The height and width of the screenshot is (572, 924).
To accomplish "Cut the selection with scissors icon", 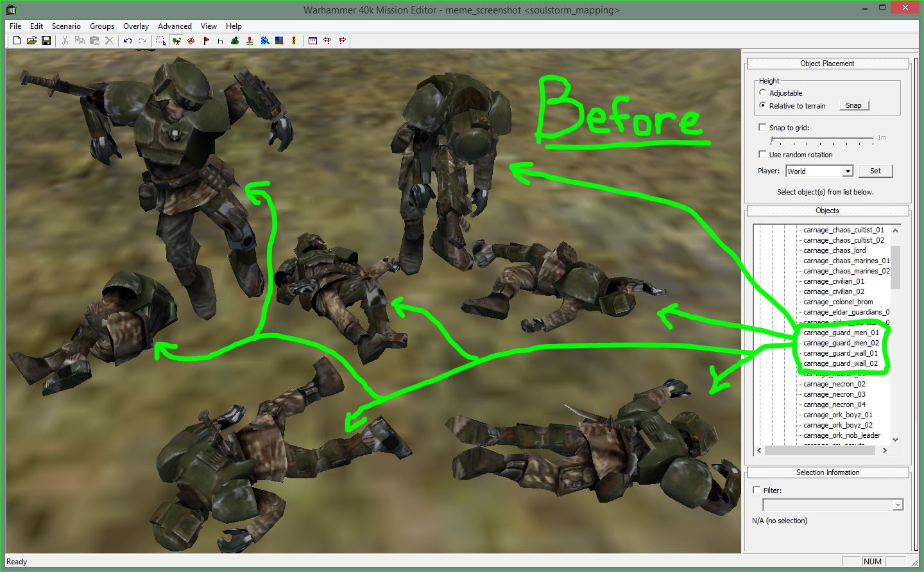I will pyautogui.click(x=65, y=40).
